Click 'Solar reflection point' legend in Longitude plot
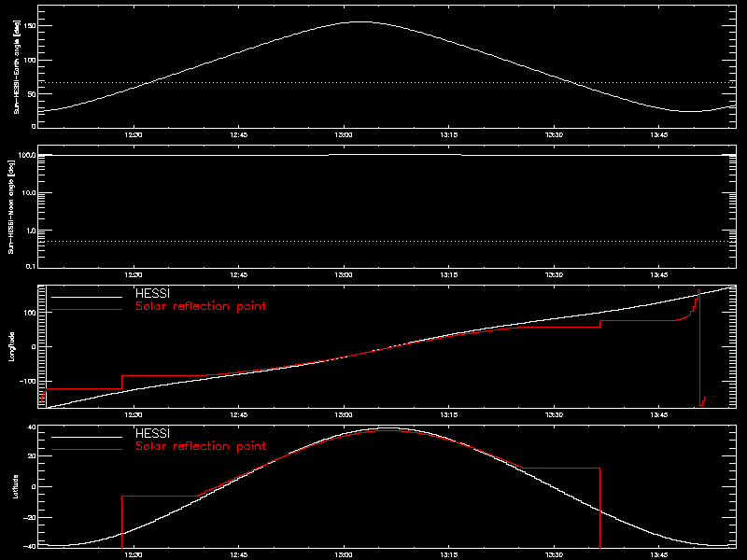 click(x=201, y=306)
